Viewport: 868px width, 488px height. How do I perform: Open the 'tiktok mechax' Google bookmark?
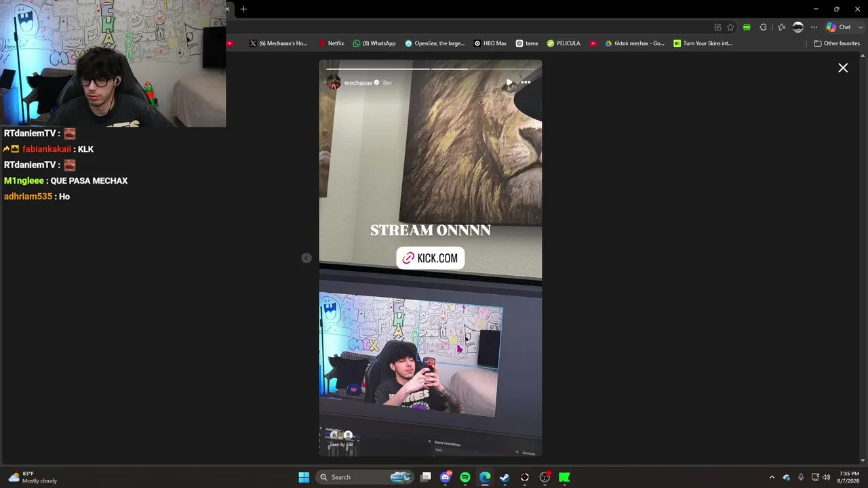click(x=635, y=43)
